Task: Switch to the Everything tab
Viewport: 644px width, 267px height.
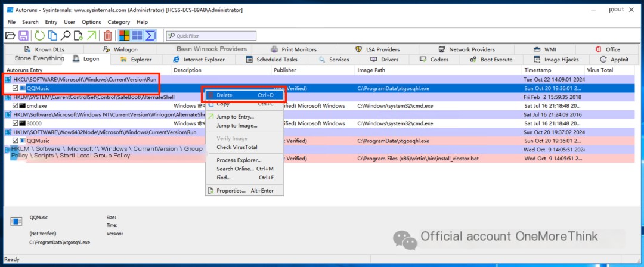Action: 39,59
